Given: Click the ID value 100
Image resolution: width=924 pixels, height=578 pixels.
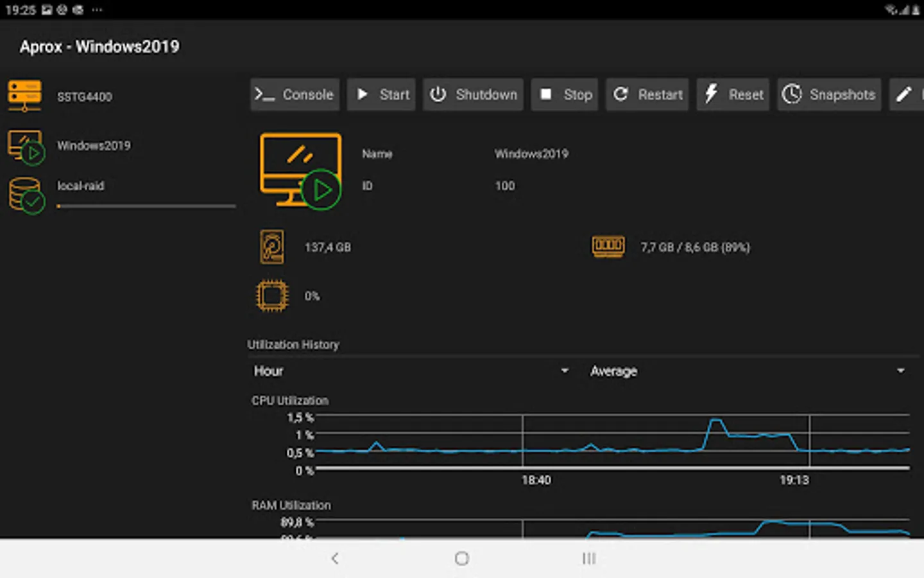Looking at the screenshot, I should point(505,186).
